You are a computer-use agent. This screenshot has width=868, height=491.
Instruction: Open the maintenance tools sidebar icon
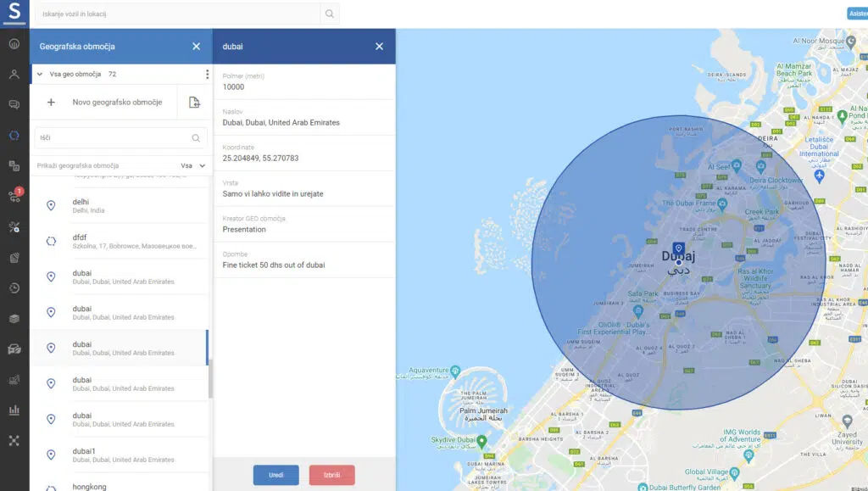tap(14, 227)
